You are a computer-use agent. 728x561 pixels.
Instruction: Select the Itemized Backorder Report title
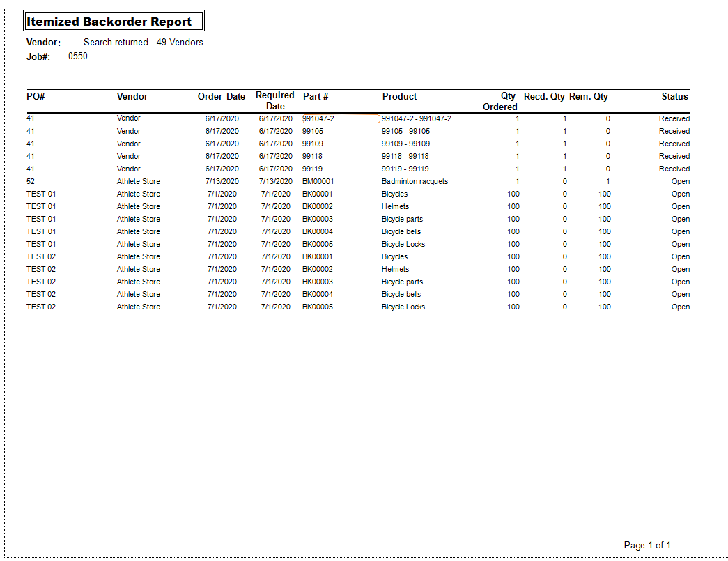(x=109, y=22)
